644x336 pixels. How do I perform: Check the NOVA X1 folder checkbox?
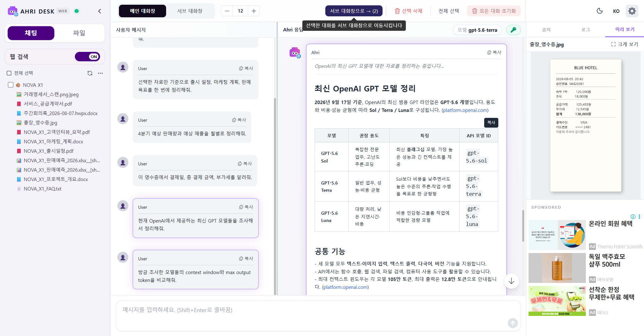[x=11, y=85]
